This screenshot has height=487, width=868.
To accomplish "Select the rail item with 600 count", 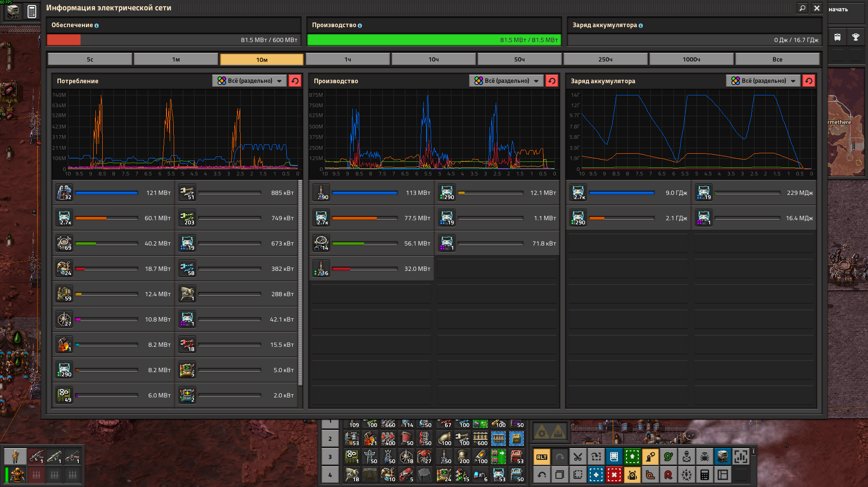I will (x=480, y=438).
